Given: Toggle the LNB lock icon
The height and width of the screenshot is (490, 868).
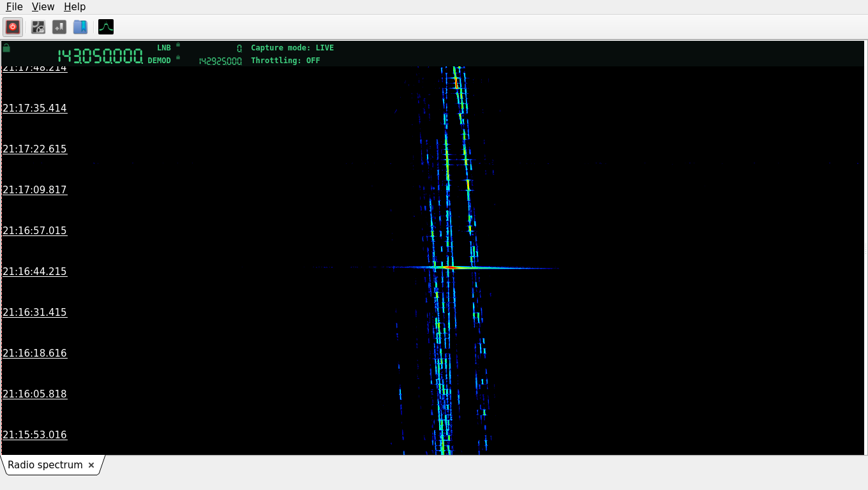Looking at the screenshot, I should coord(178,45).
